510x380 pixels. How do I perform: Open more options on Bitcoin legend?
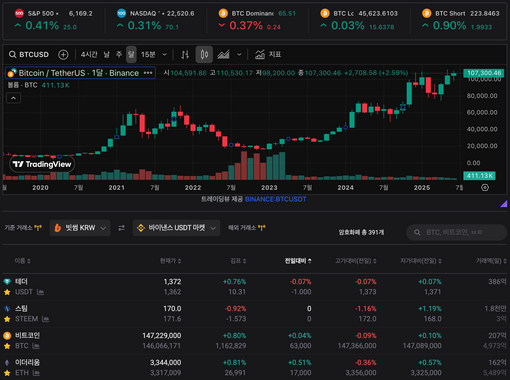click(148, 73)
